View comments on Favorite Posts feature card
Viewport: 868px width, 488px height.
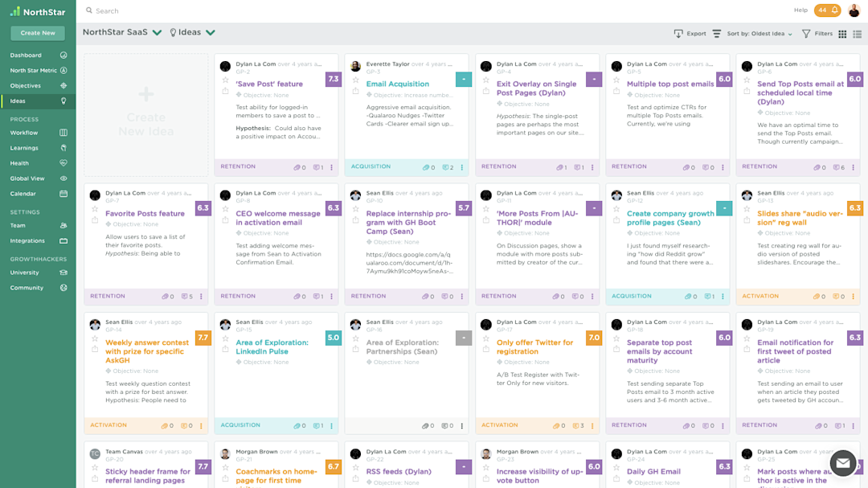pos(187,297)
